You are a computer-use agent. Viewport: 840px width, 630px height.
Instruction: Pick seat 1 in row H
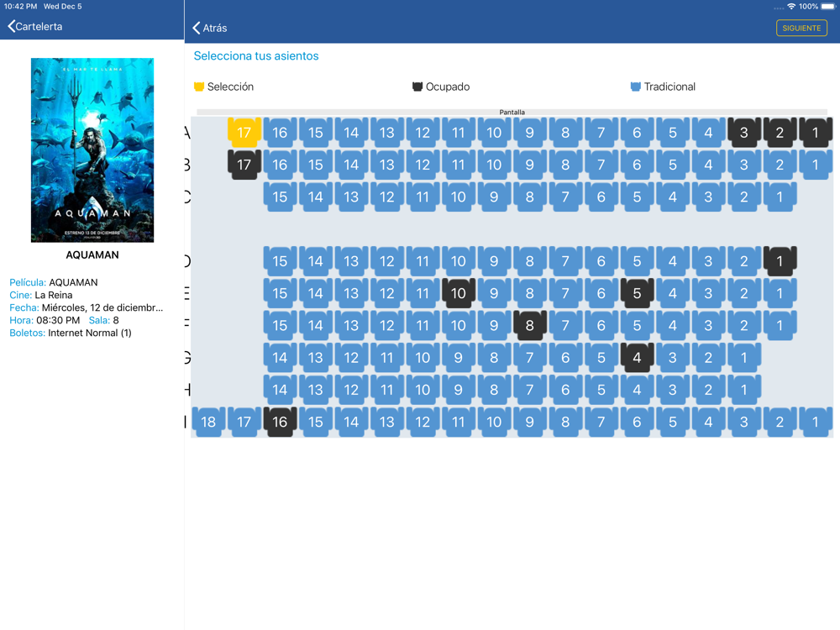click(744, 390)
